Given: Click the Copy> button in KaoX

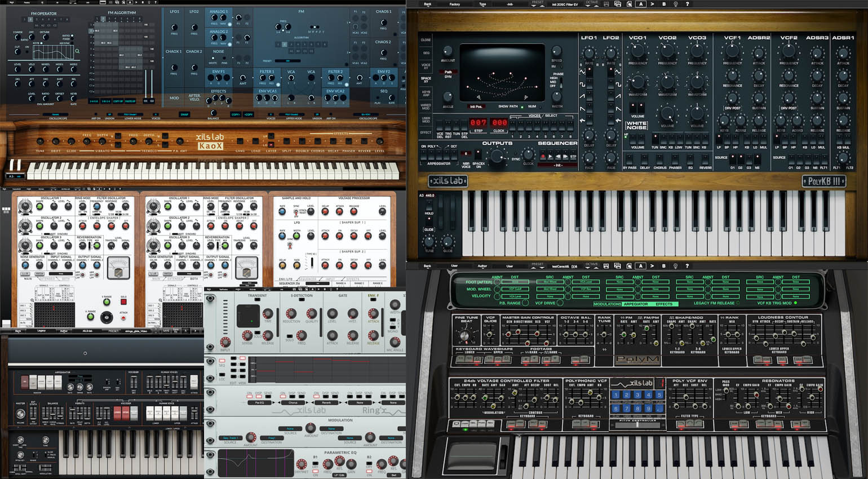Looking at the screenshot, I should [x=236, y=114].
